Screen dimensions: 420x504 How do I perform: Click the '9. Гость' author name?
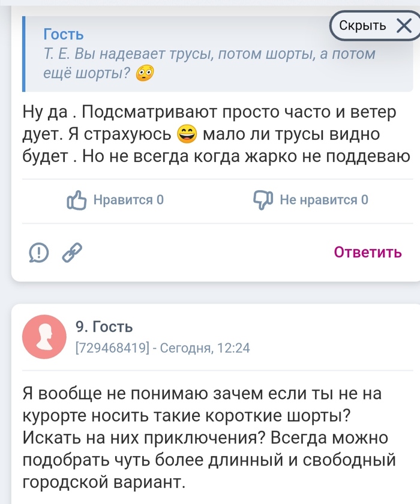[104, 327]
